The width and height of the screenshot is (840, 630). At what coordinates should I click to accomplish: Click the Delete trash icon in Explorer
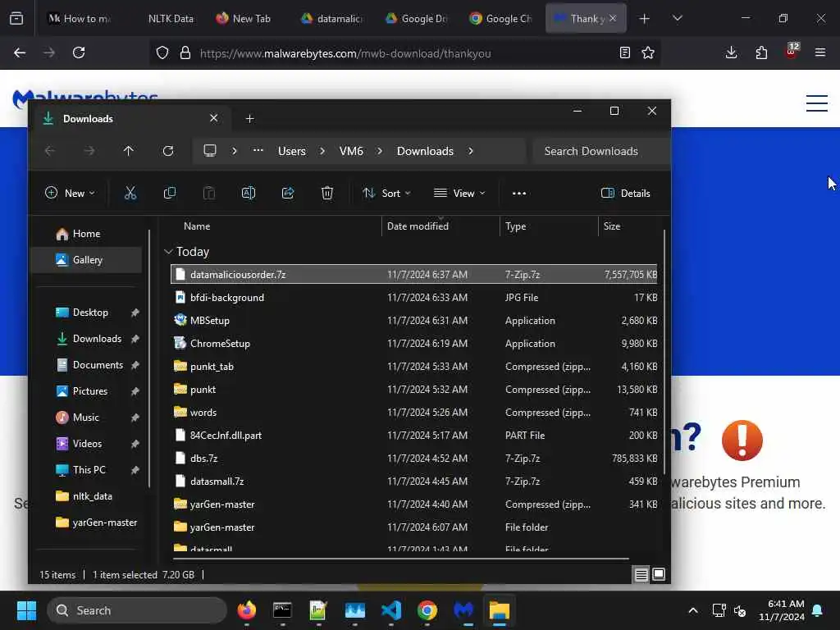tap(327, 193)
